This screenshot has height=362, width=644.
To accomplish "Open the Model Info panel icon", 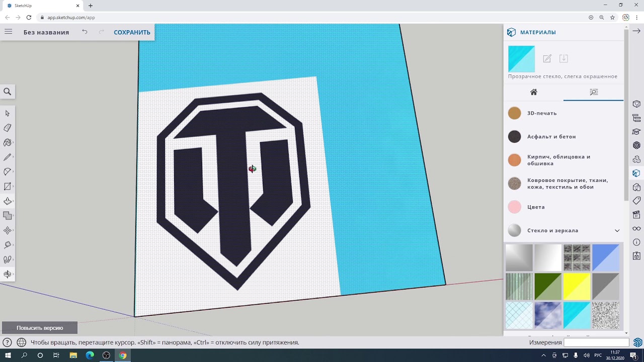I will click(x=636, y=242).
